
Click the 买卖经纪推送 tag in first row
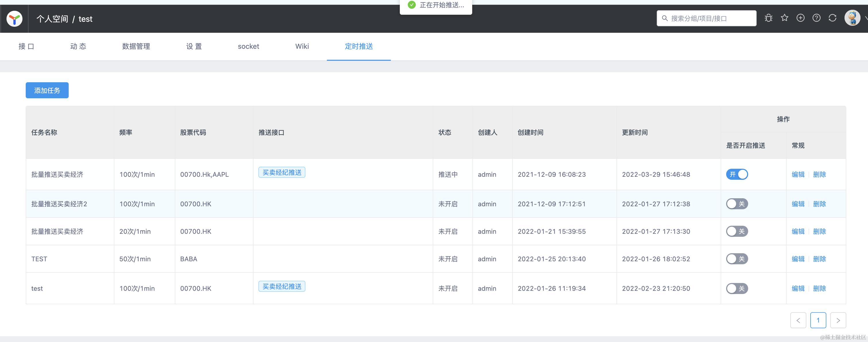click(282, 172)
